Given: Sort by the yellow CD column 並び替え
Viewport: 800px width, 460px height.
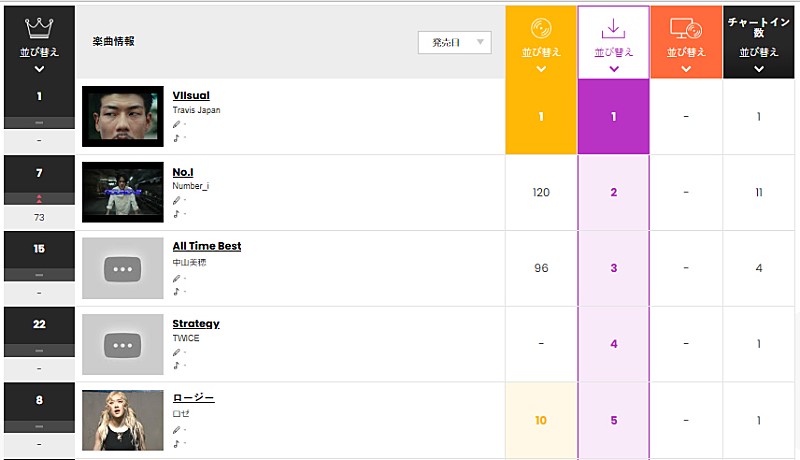Looking at the screenshot, I should (541, 52).
